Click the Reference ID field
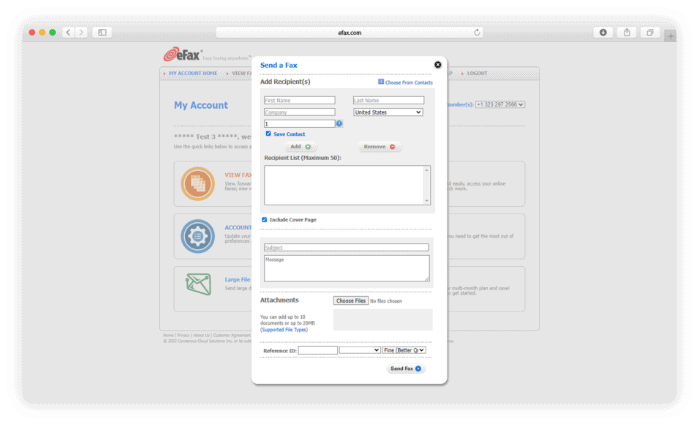This screenshot has width=699, height=426. [x=317, y=351]
